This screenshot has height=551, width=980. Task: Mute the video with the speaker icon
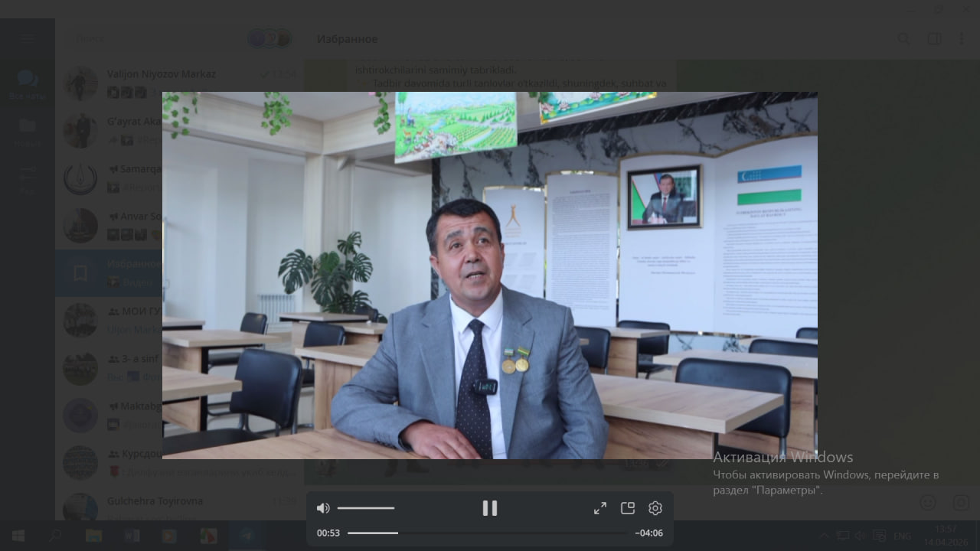pos(323,508)
